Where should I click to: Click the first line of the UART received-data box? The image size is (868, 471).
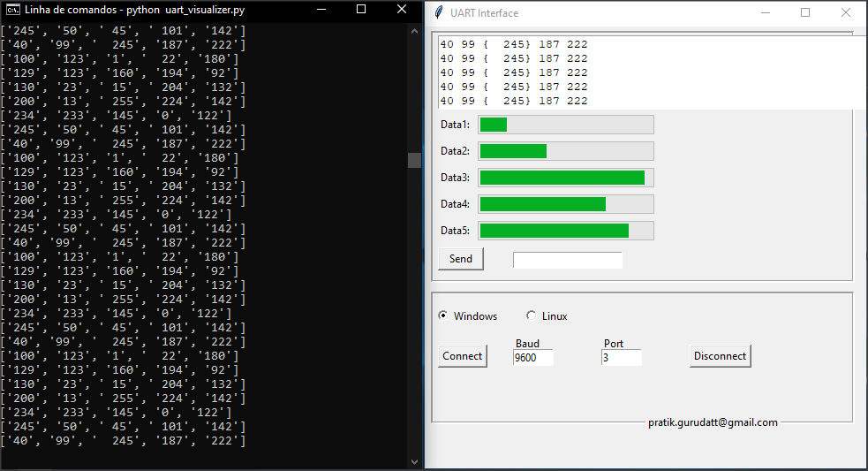(514, 44)
